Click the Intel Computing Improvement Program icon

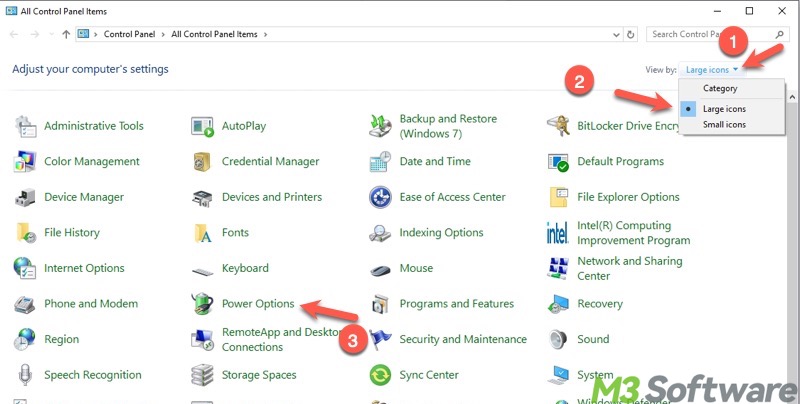(x=558, y=233)
